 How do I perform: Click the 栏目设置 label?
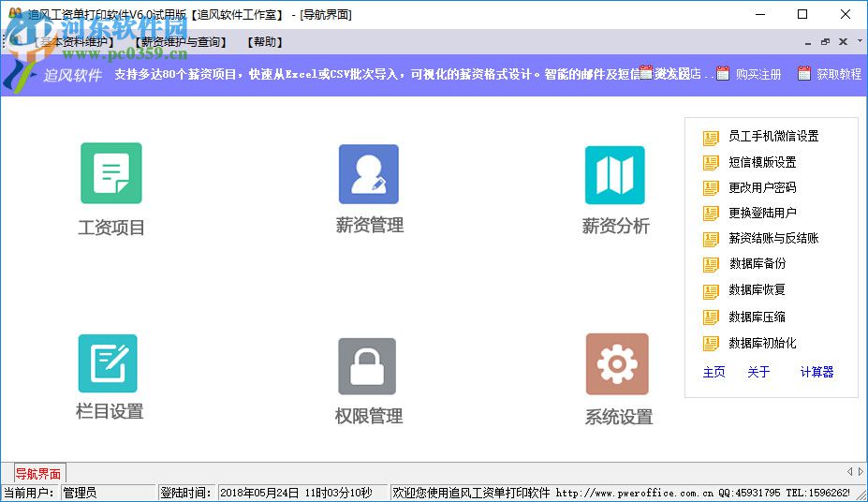click(x=109, y=411)
